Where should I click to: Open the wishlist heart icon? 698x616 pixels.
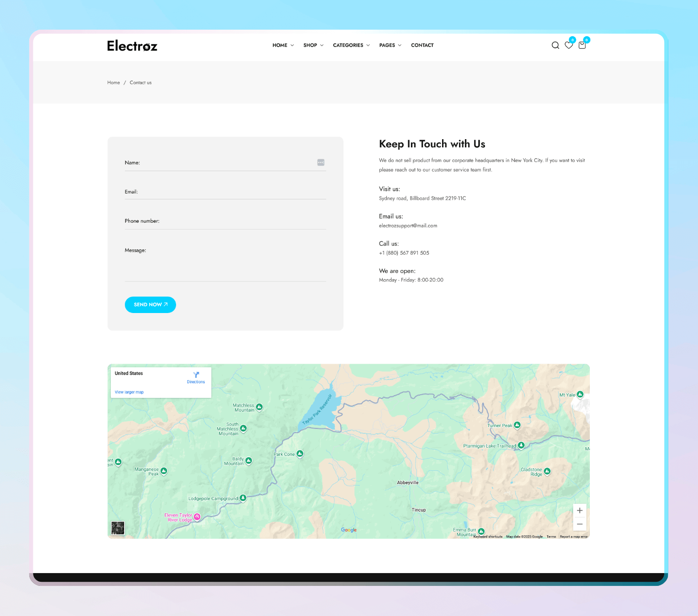tap(568, 45)
